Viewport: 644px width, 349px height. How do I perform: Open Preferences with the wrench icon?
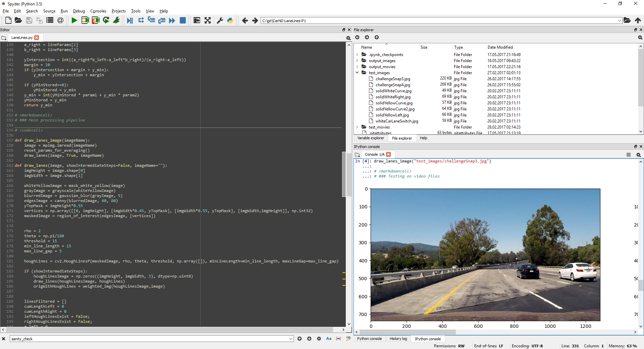220,20
